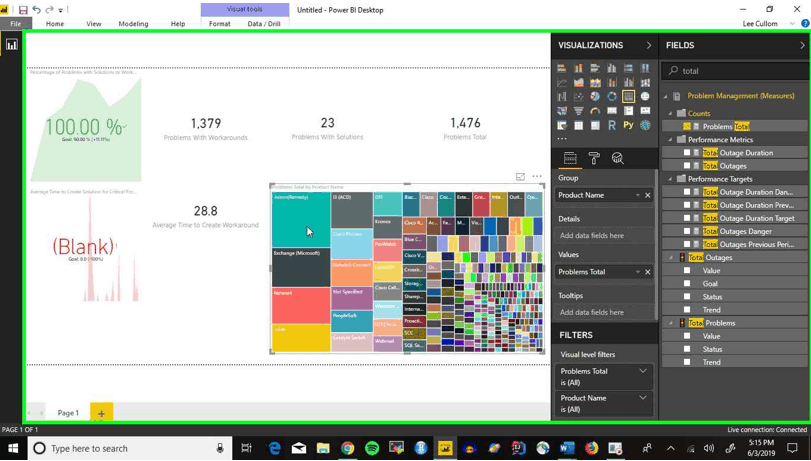Check Trend under Total Problems KPI
The width and height of the screenshot is (811, 461).
pyautogui.click(x=687, y=362)
